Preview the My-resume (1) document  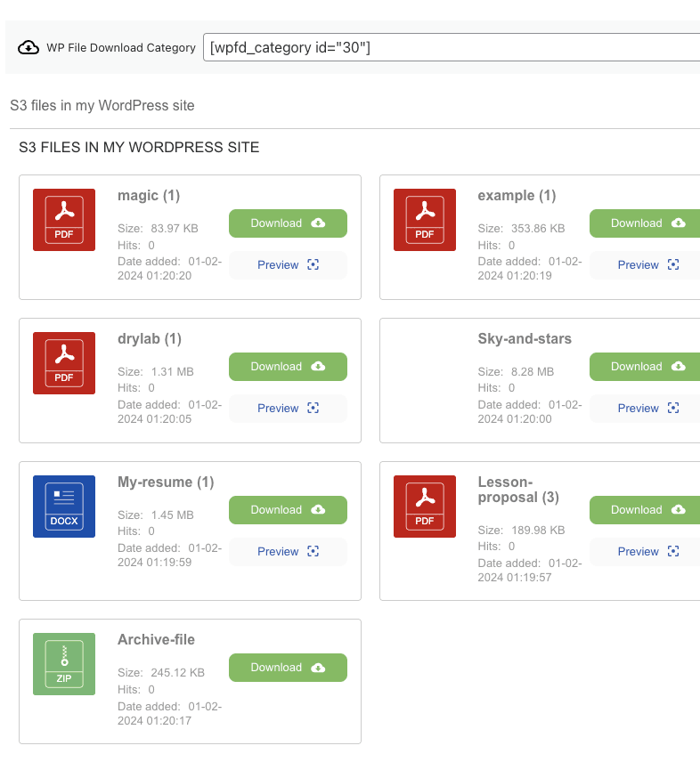coord(288,552)
